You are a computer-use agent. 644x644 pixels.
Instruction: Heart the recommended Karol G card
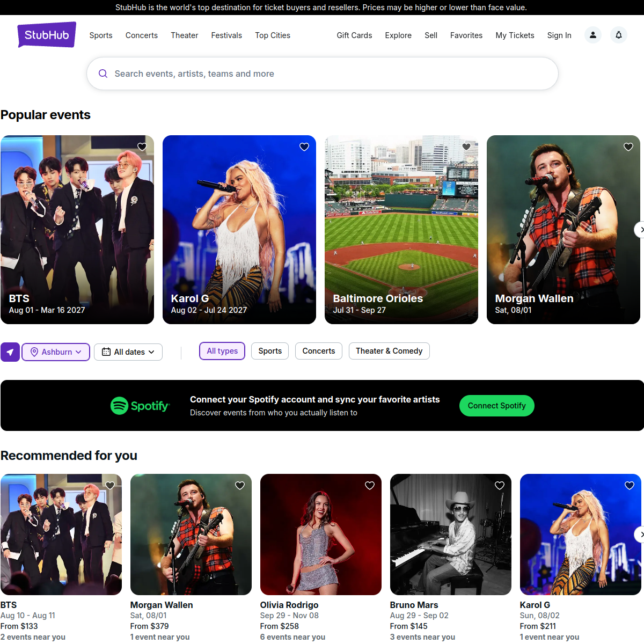tap(630, 486)
